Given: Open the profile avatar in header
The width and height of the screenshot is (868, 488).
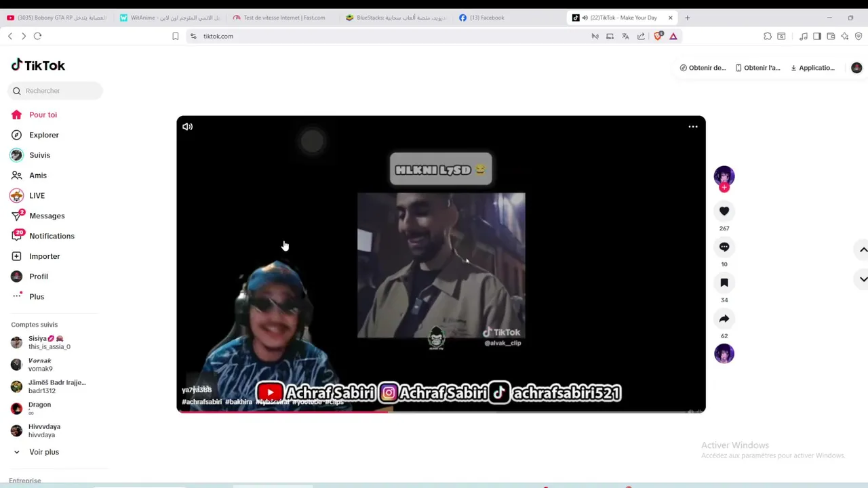Looking at the screenshot, I should (x=856, y=68).
